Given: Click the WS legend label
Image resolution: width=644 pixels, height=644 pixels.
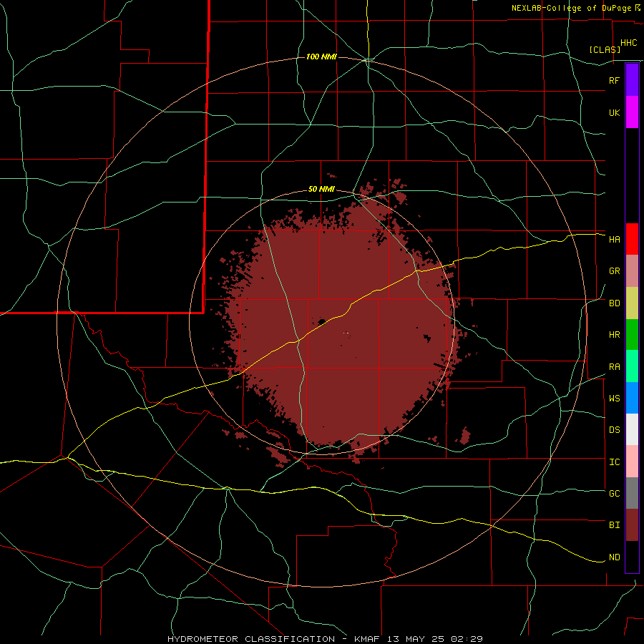Looking at the screenshot, I should [614, 399].
